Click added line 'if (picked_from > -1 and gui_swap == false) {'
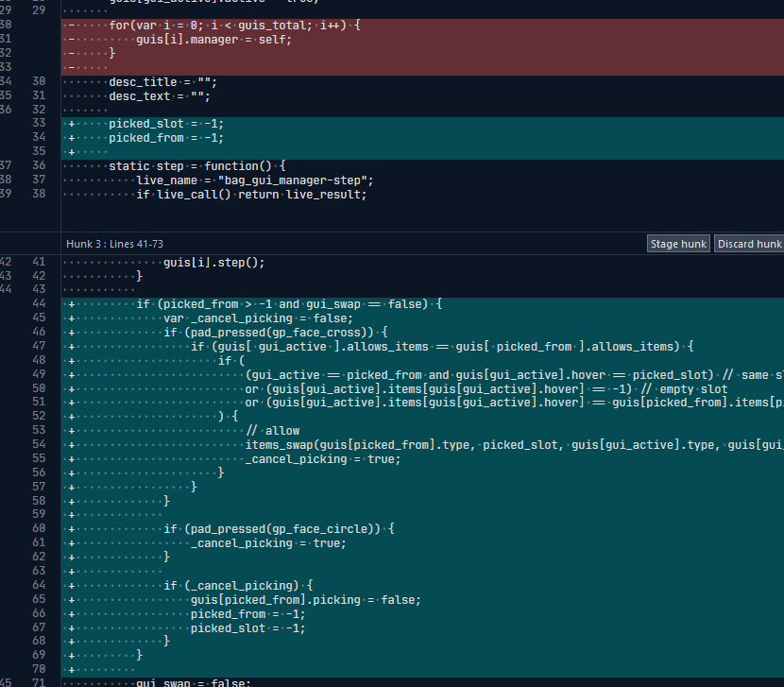The width and height of the screenshot is (784, 687). [289, 304]
